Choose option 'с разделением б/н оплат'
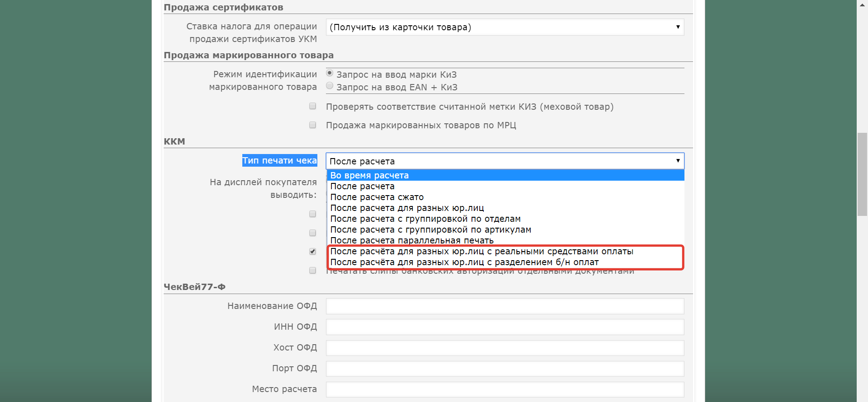Image resolution: width=868 pixels, height=402 pixels. [464, 262]
